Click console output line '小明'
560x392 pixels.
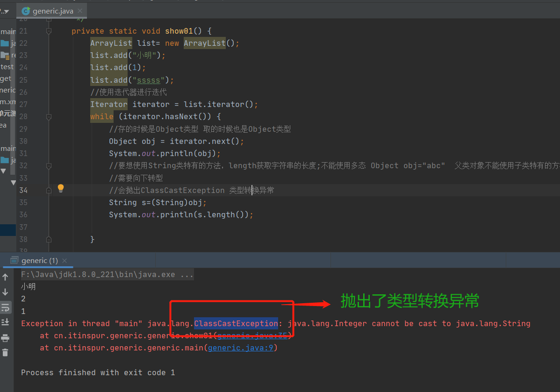pos(28,287)
